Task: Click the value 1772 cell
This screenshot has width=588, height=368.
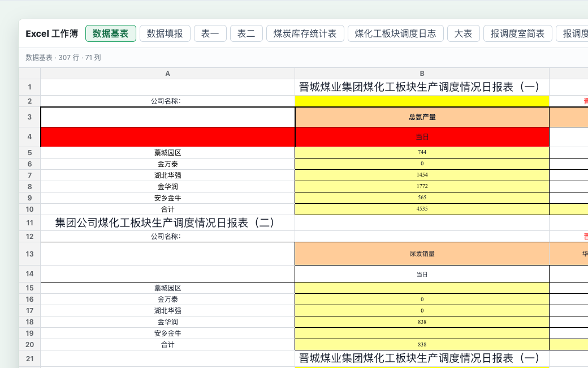Action: coord(422,186)
